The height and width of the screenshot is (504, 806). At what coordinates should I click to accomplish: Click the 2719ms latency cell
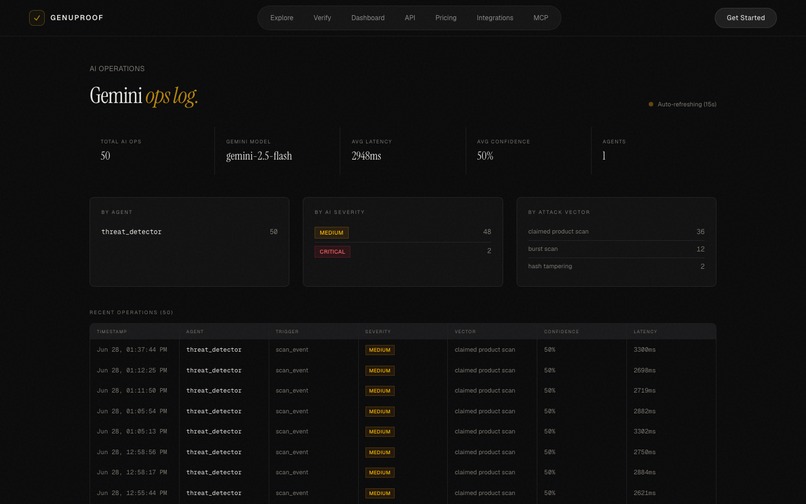point(645,391)
